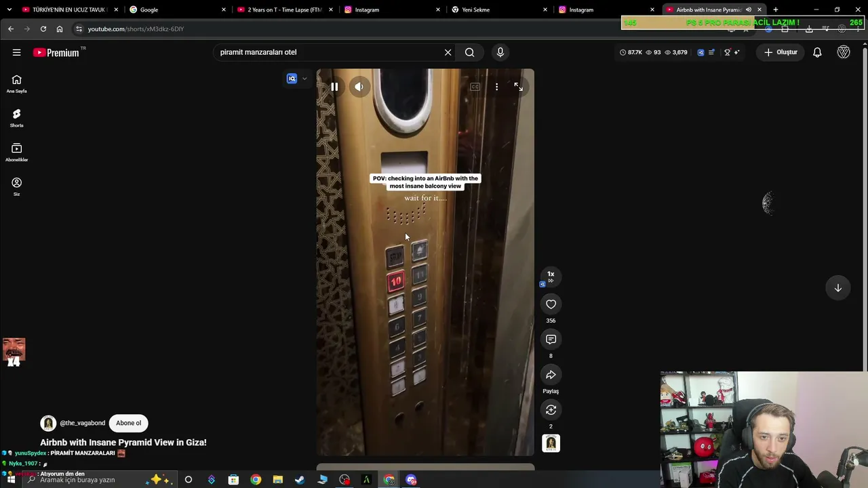Switch to the Yeni Sekme tab
Viewport: 868px width, 488px height.
coord(498,9)
